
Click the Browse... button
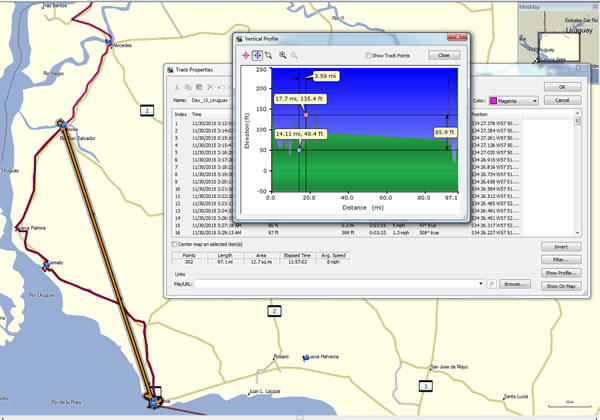pyautogui.click(x=515, y=284)
